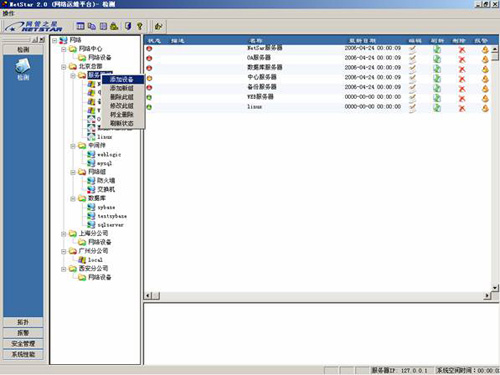Open the 安全管理 panel button
Screen dimensions: 500x375
[x=23, y=344]
